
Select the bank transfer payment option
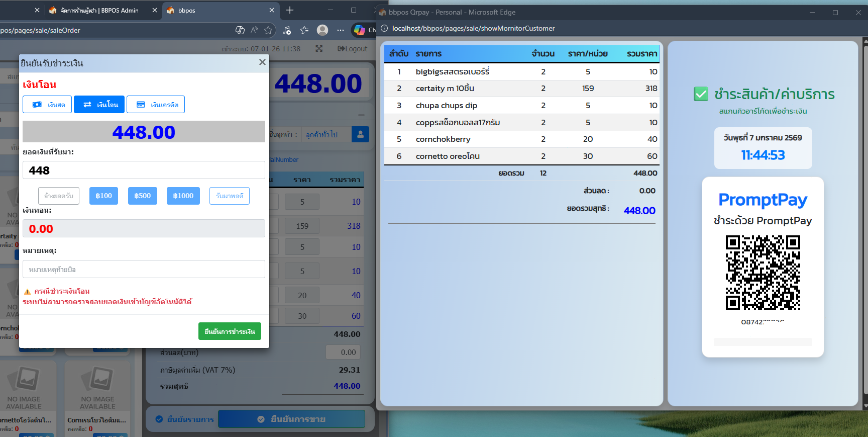tap(99, 105)
